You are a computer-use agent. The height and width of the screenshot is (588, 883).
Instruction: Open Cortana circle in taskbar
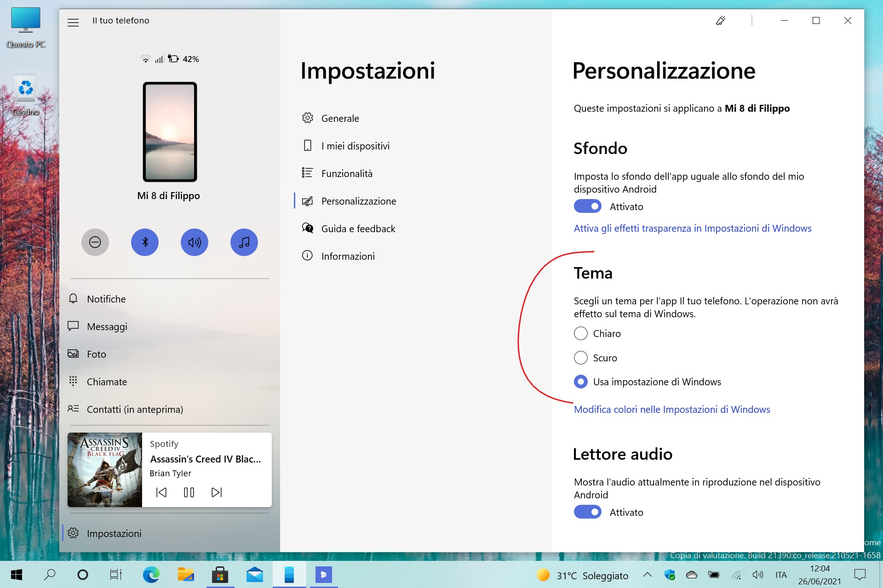(83, 575)
